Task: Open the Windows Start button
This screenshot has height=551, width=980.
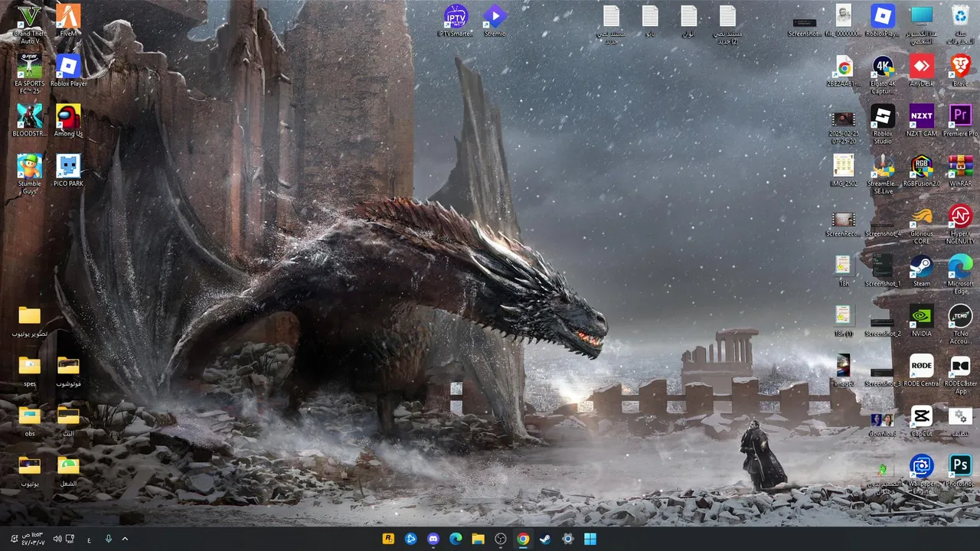Action: 590,539
